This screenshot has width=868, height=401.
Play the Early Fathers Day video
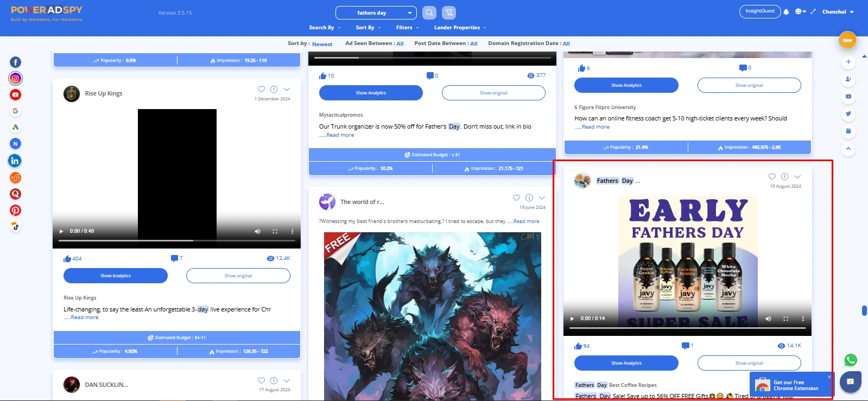click(x=572, y=319)
